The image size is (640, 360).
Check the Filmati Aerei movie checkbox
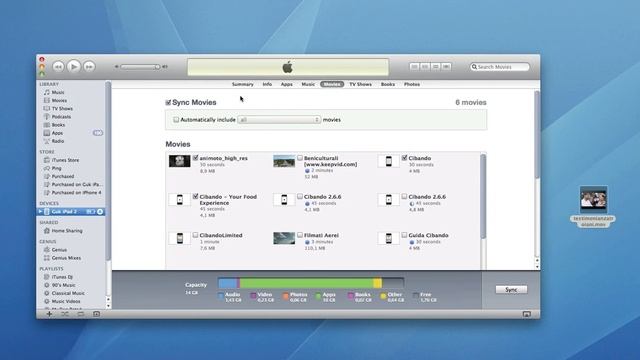(x=300, y=235)
